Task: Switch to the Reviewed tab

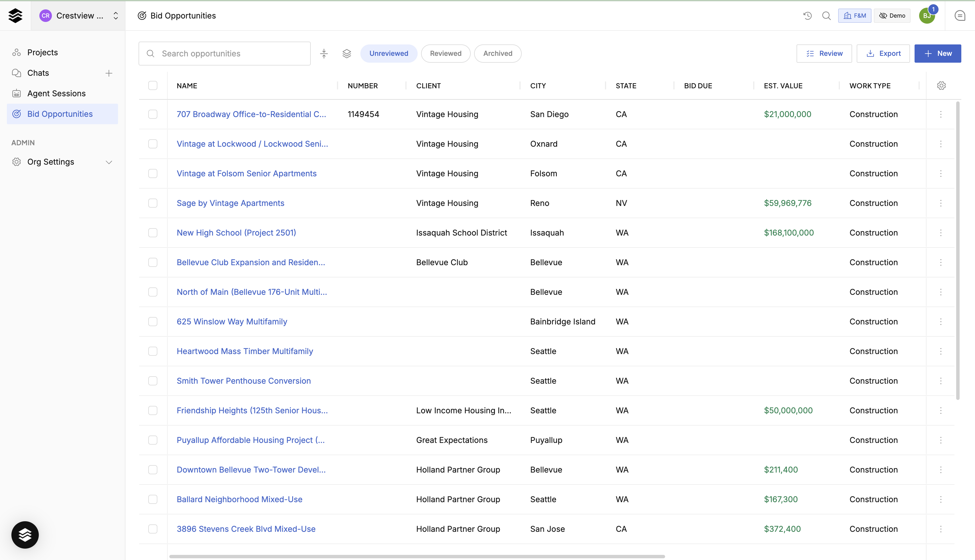Action: coord(445,54)
